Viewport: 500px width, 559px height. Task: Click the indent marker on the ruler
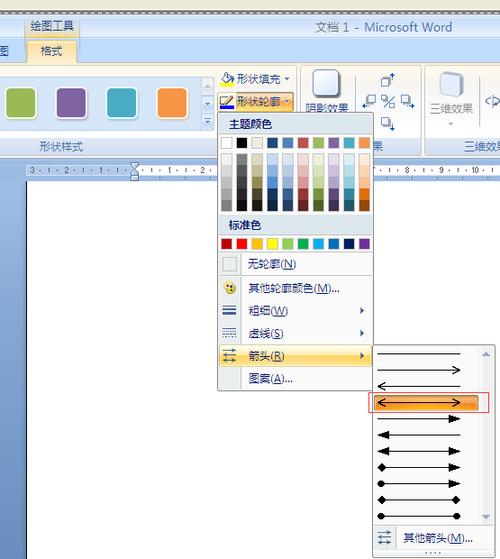(134, 171)
